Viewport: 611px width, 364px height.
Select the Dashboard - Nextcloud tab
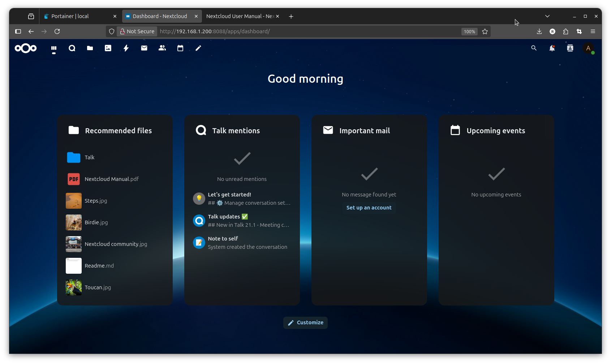tap(162, 16)
